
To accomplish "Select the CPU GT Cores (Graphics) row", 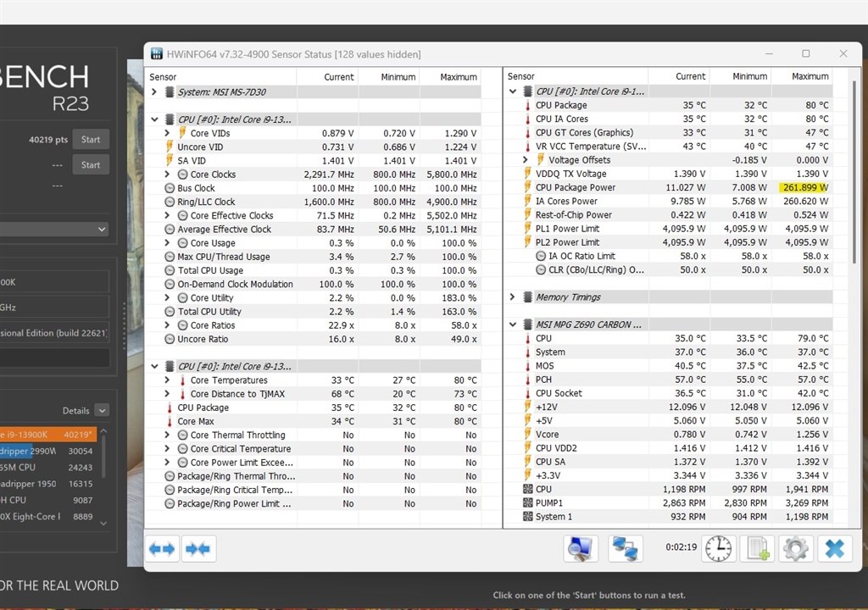I will (x=668, y=132).
